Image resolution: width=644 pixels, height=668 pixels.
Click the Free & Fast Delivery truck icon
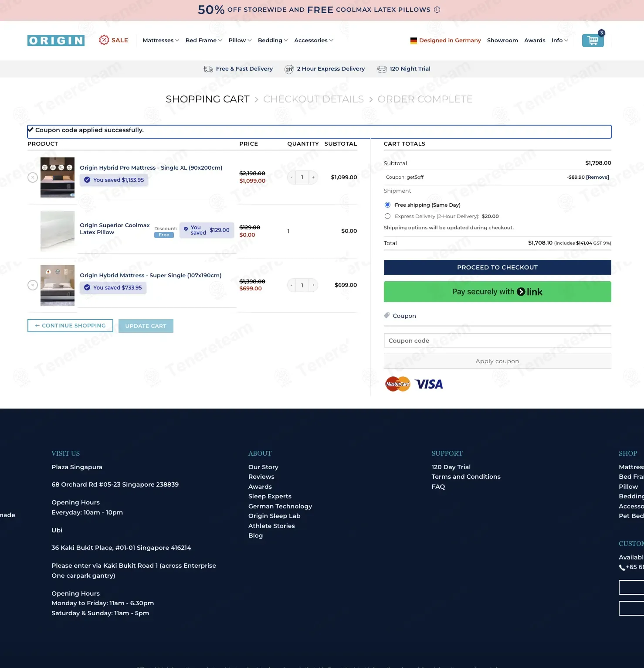(208, 69)
